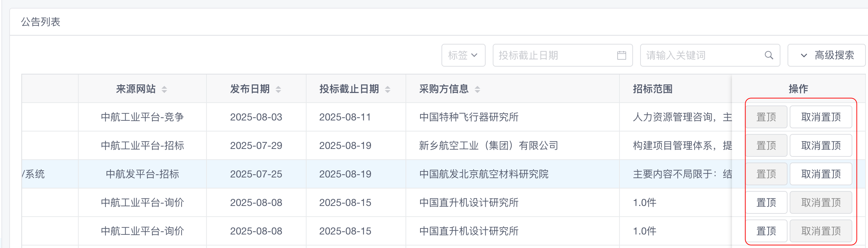The height and width of the screenshot is (248, 868).
Task: Type in the 请输入关键词 search box
Action: pyautogui.click(x=701, y=55)
